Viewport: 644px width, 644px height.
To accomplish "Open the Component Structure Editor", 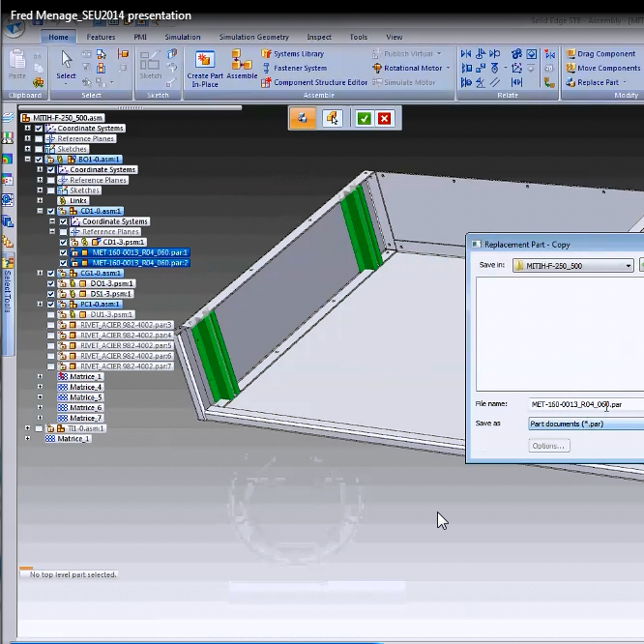I will tap(314, 82).
